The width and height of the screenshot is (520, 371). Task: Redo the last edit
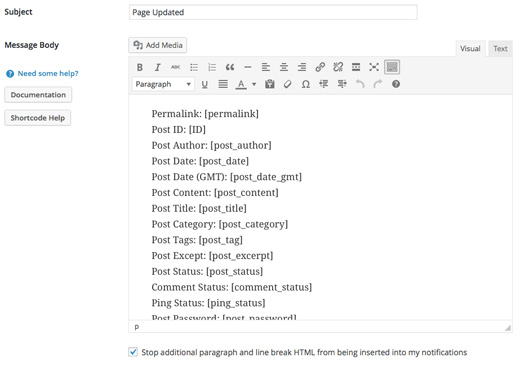click(378, 84)
